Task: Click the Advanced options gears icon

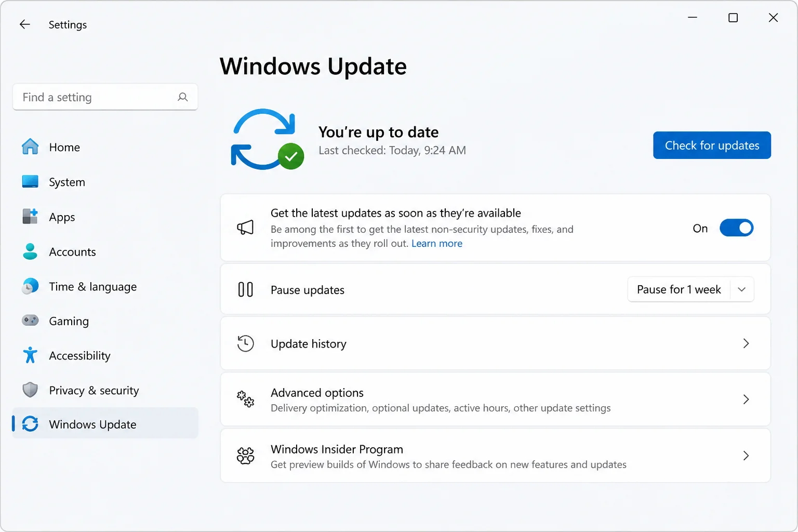Action: [245, 399]
